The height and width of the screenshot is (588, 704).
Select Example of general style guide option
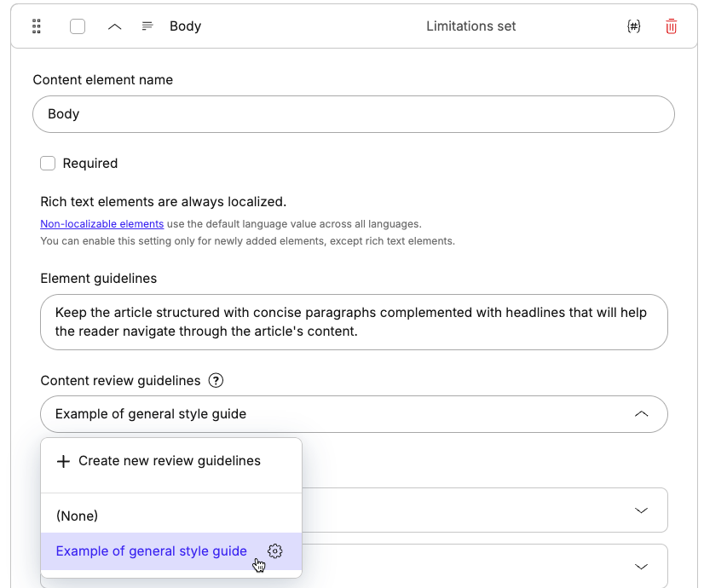click(151, 551)
